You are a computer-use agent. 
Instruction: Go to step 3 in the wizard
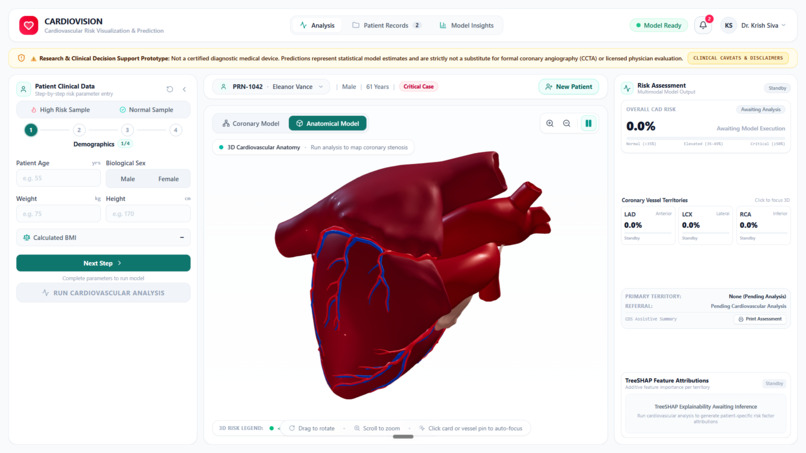coord(127,130)
